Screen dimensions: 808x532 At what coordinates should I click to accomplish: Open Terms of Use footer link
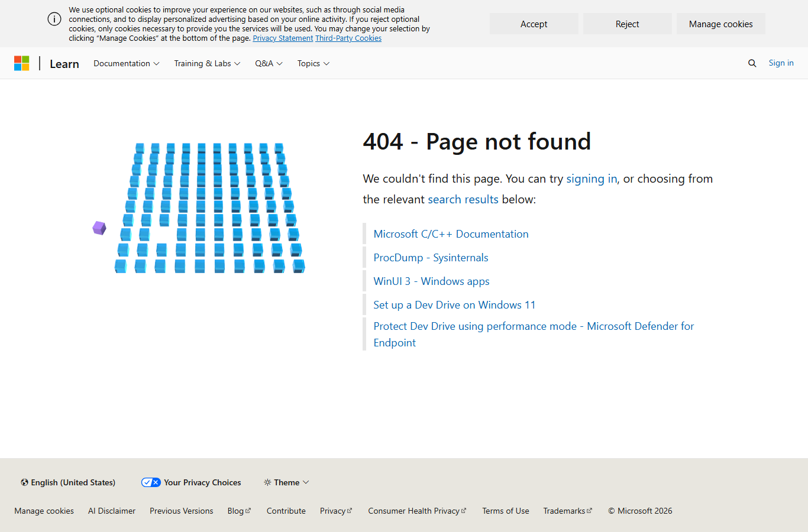pos(506,511)
